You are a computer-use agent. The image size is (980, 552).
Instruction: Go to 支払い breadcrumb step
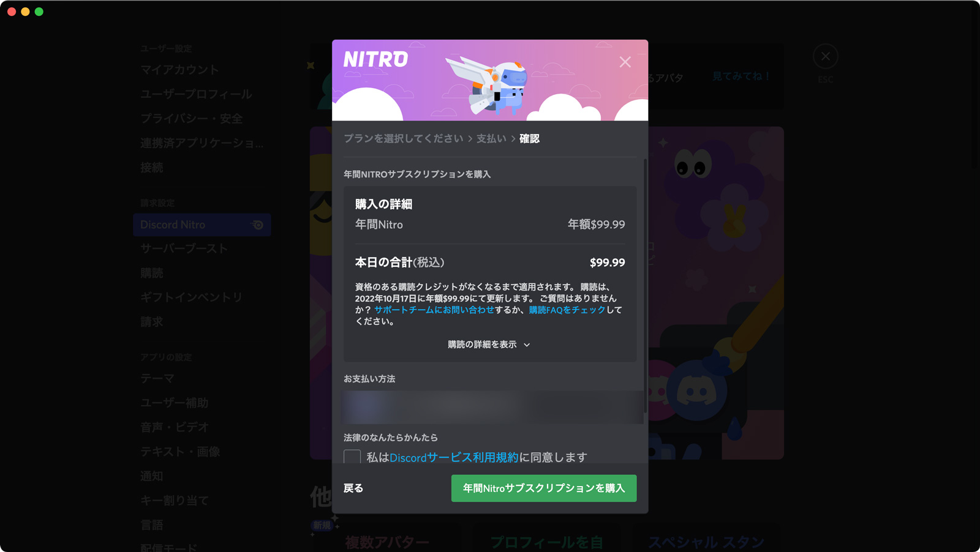[x=491, y=139]
